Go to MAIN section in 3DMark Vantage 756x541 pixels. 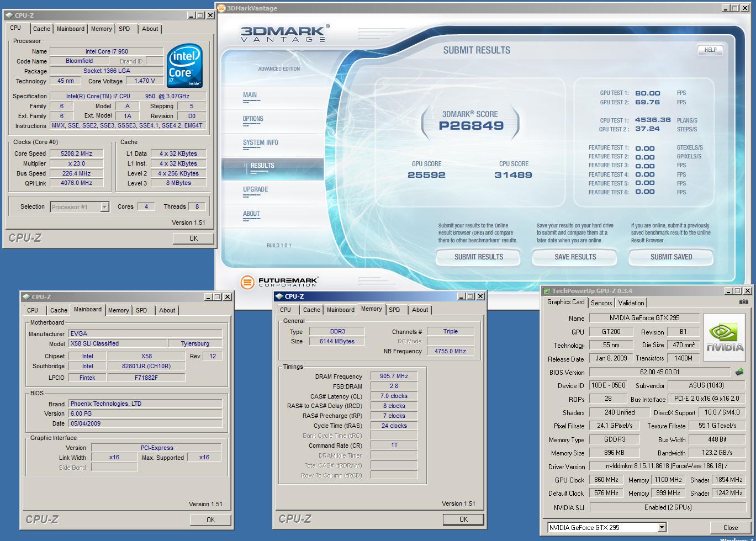point(250,95)
